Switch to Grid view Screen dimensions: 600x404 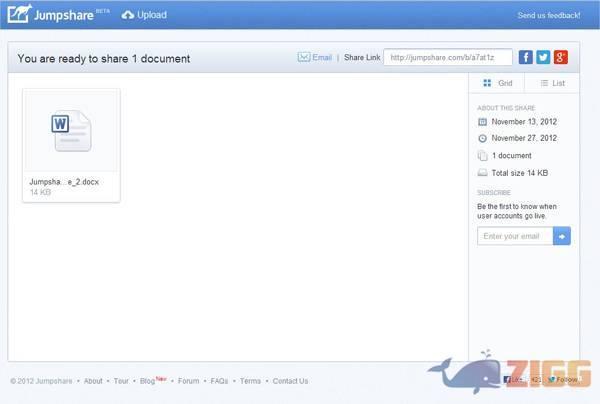[x=497, y=84]
